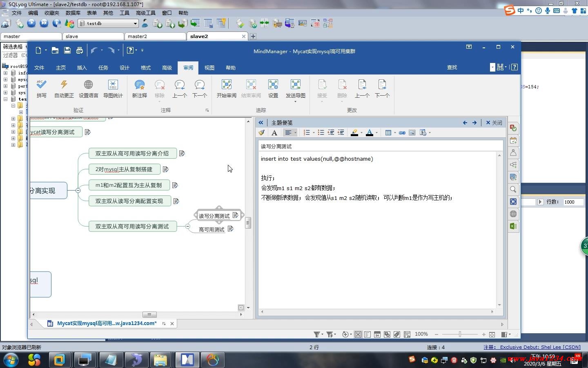Click the font color swatch in notes toolbar
This screenshot has width=588, height=368.
(x=370, y=132)
